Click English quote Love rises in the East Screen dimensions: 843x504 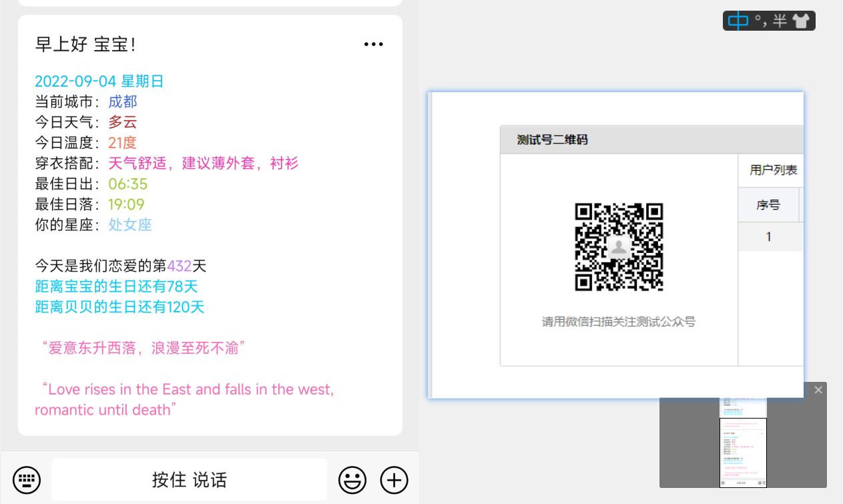coord(185,399)
